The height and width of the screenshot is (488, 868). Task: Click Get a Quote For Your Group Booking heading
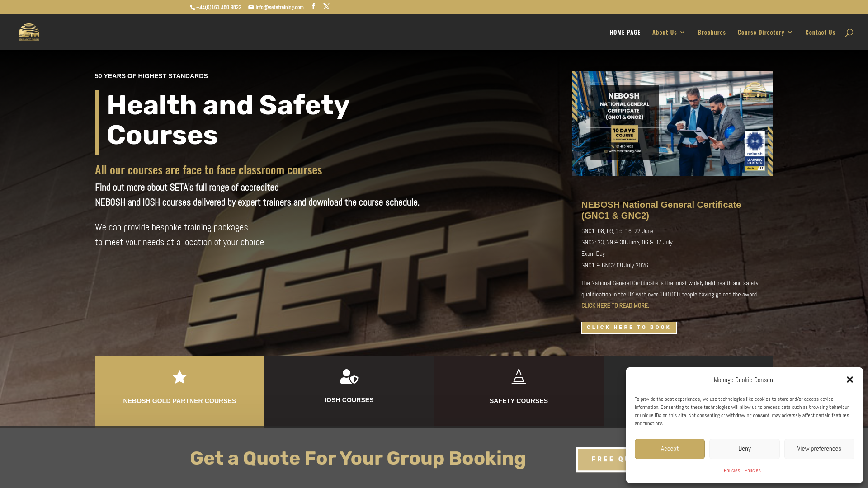pos(358,458)
